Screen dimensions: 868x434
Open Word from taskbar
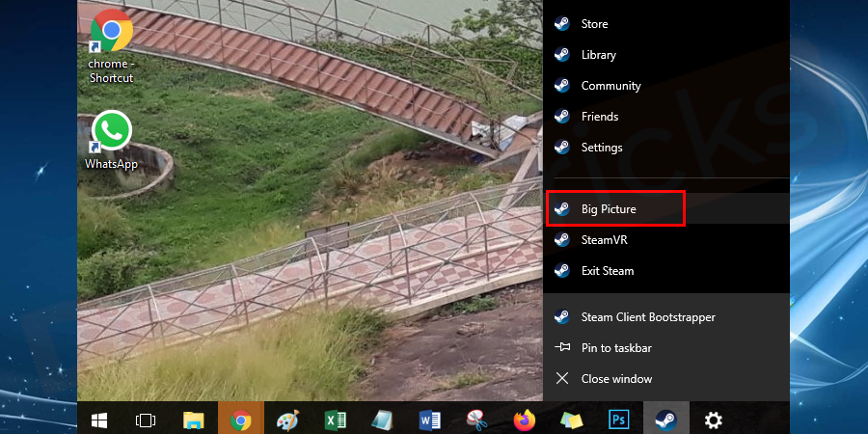point(430,420)
